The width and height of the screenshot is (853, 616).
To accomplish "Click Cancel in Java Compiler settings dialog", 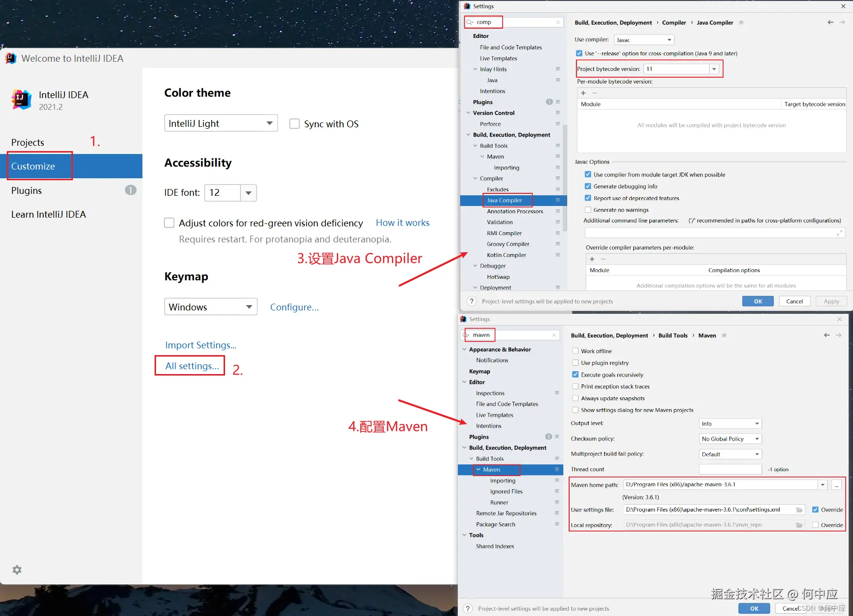I will [795, 301].
